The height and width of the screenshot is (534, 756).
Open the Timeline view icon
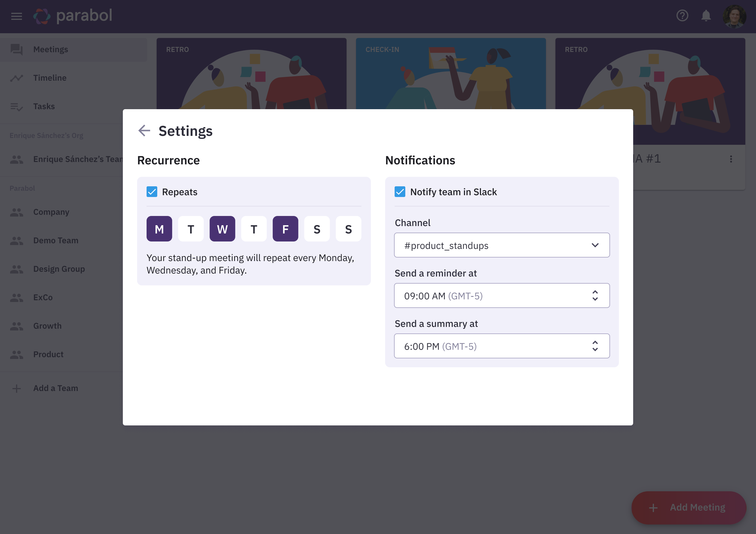tap(17, 78)
